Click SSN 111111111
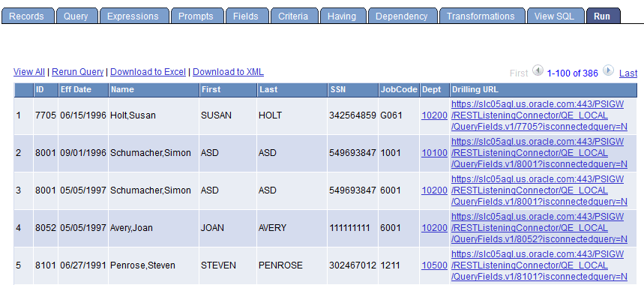 click(349, 228)
